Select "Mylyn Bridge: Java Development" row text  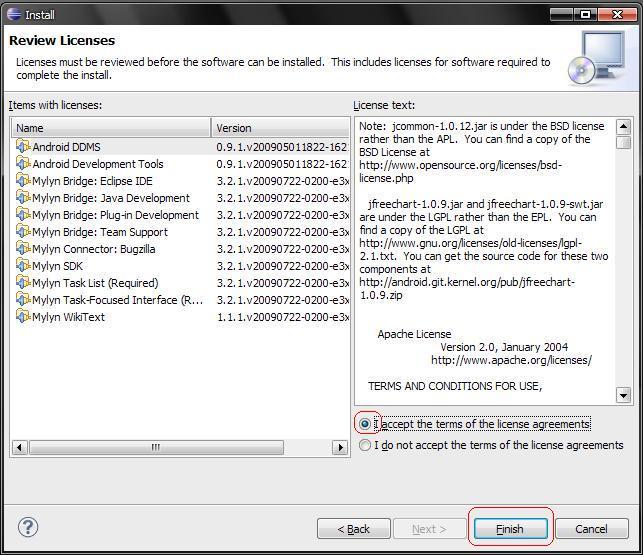click(x=111, y=198)
